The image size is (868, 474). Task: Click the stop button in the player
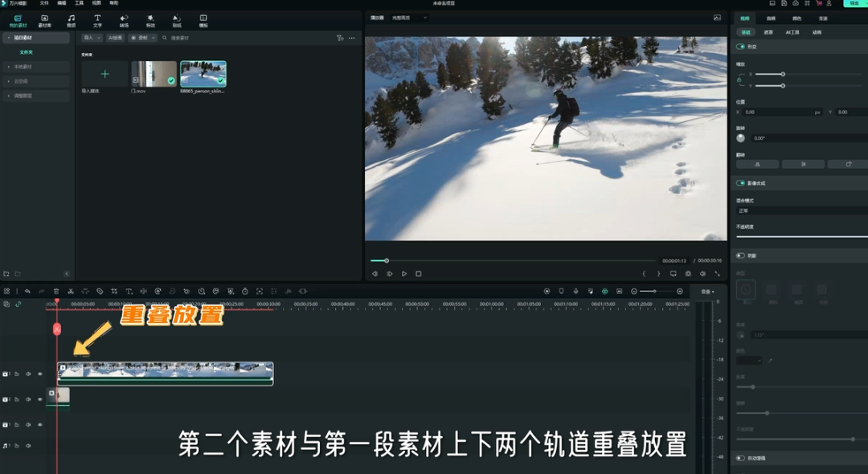[x=419, y=274]
